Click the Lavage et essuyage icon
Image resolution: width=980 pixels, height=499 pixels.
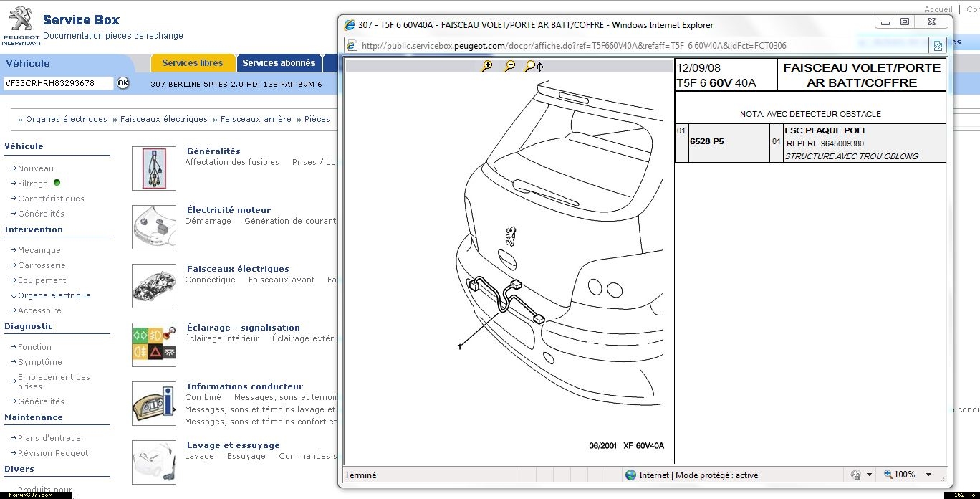[154, 462]
